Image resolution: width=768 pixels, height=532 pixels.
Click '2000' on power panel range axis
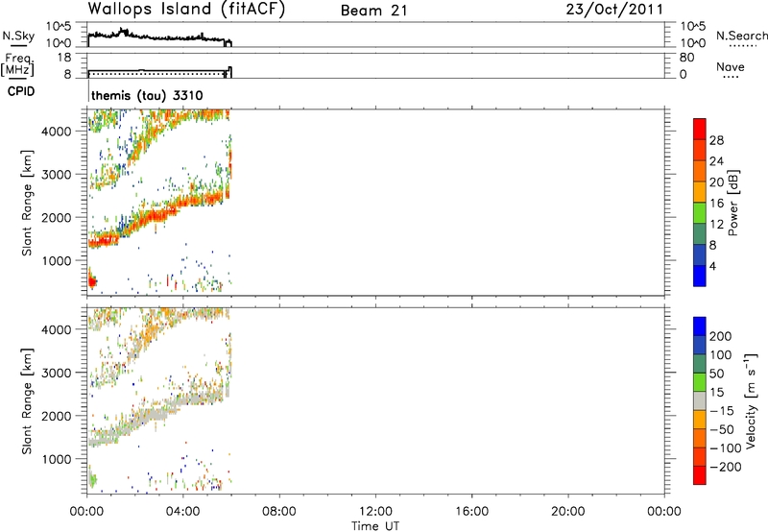point(57,217)
